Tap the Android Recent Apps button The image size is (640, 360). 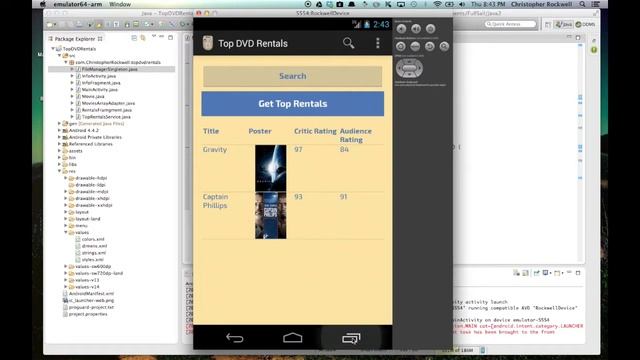pyautogui.click(x=351, y=338)
